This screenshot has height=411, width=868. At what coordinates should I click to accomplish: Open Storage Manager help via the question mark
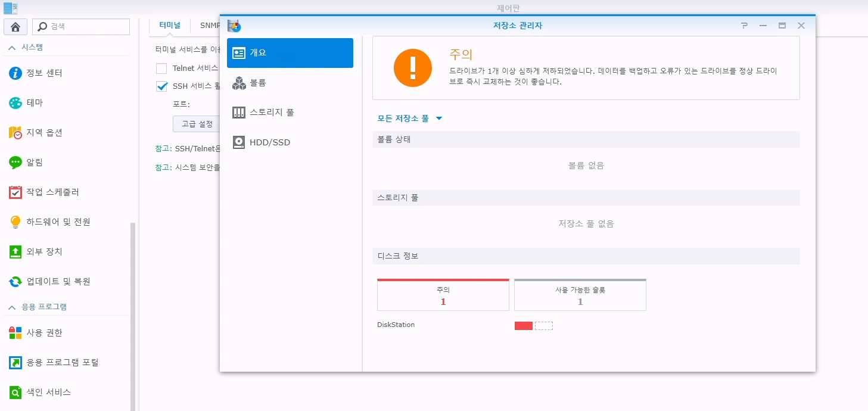[743, 26]
